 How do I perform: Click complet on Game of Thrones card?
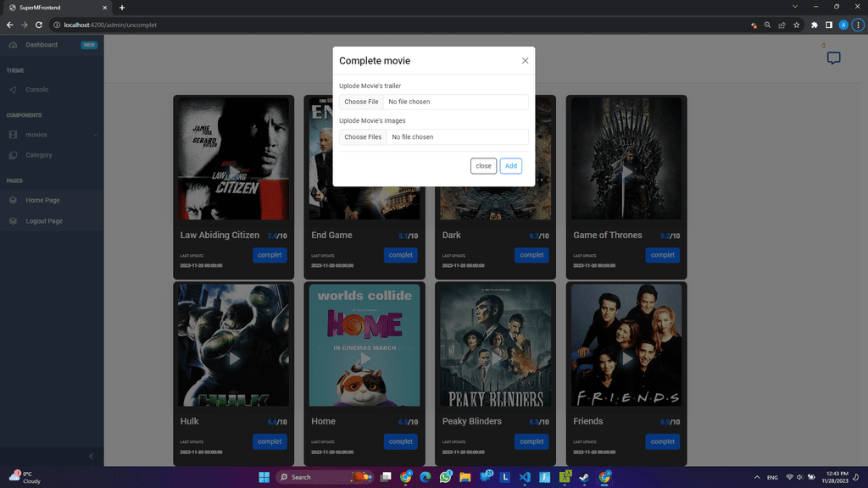pyautogui.click(x=662, y=255)
